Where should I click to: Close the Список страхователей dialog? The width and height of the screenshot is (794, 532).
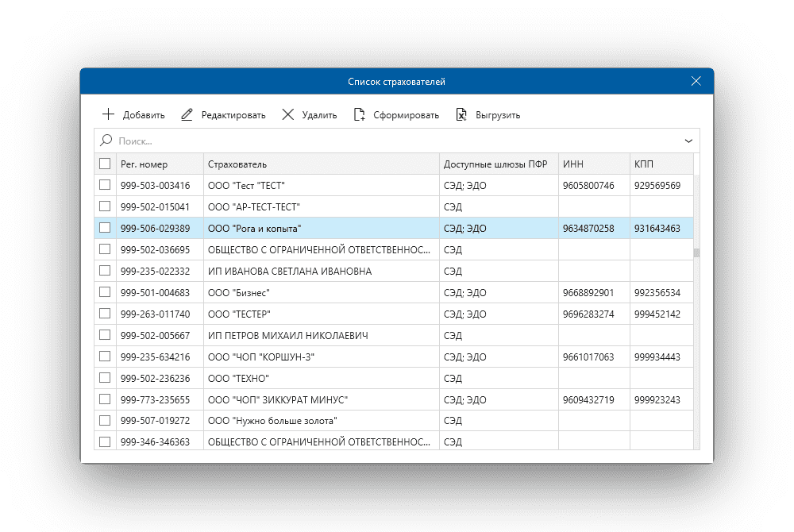click(x=696, y=81)
